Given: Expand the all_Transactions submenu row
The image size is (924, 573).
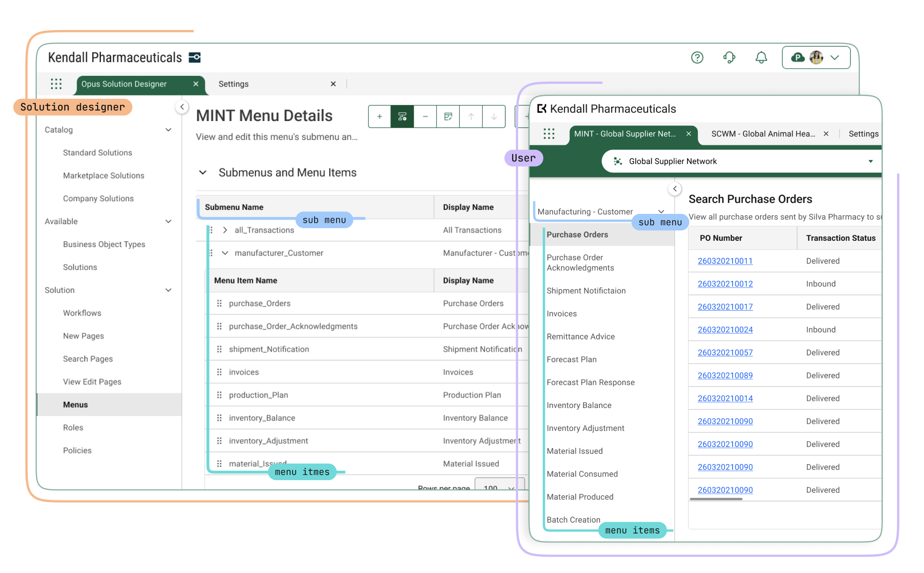Looking at the screenshot, I should point(225,230).
